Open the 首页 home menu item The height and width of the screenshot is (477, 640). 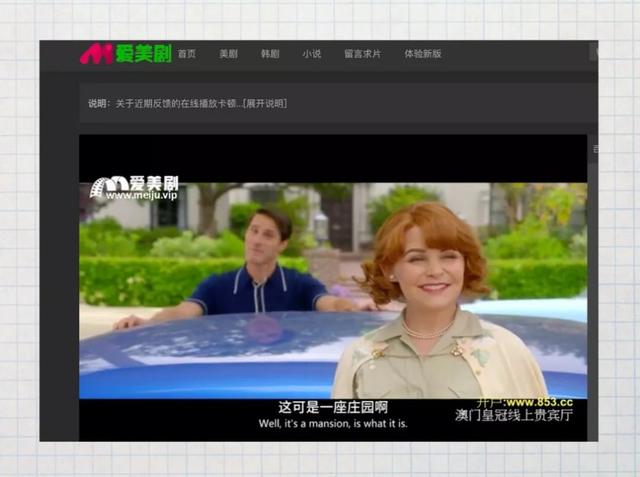(187, 54)
